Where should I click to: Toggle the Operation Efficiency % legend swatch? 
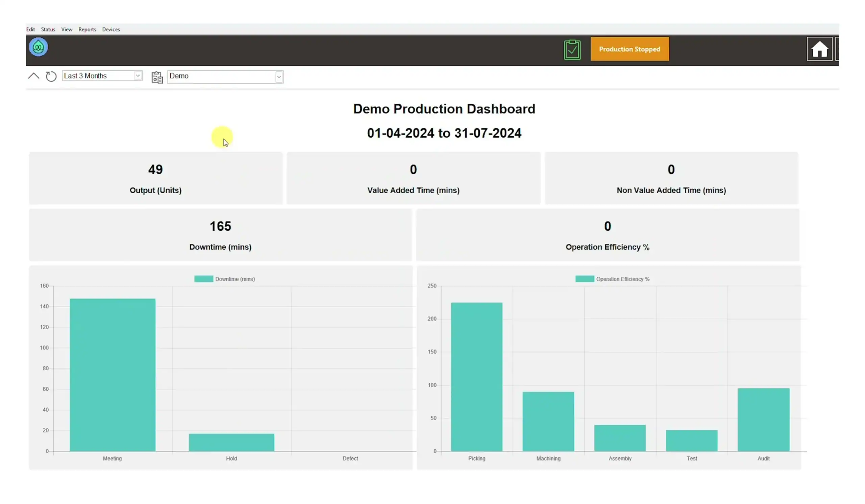click(x=585, y=279)
